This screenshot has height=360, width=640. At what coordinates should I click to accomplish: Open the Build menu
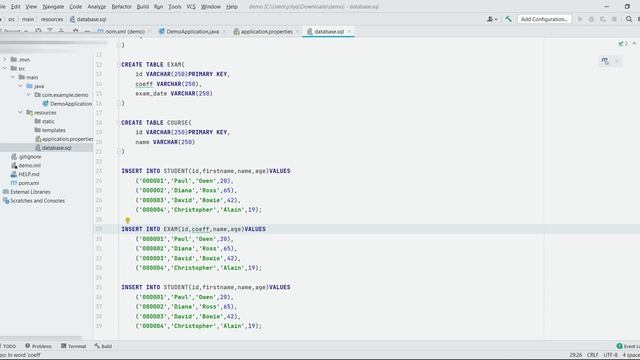[x=142, y=7]
